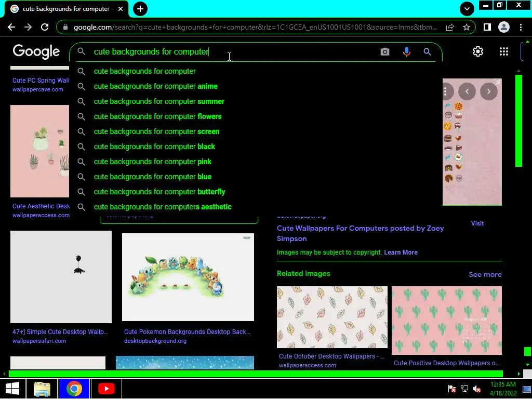532x399 pixels.
Task: Open 'Cute Wallpapers For Computers posted by Zoey Simpson'
Action: coord(361,233)
